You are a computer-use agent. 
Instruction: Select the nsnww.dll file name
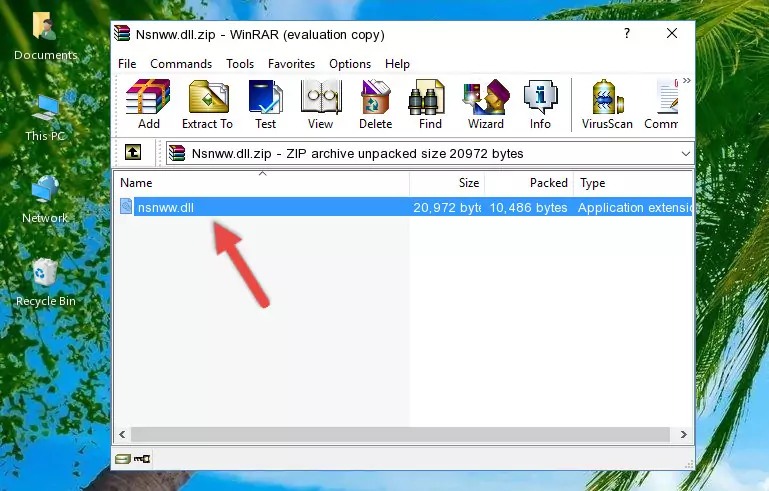166,207
